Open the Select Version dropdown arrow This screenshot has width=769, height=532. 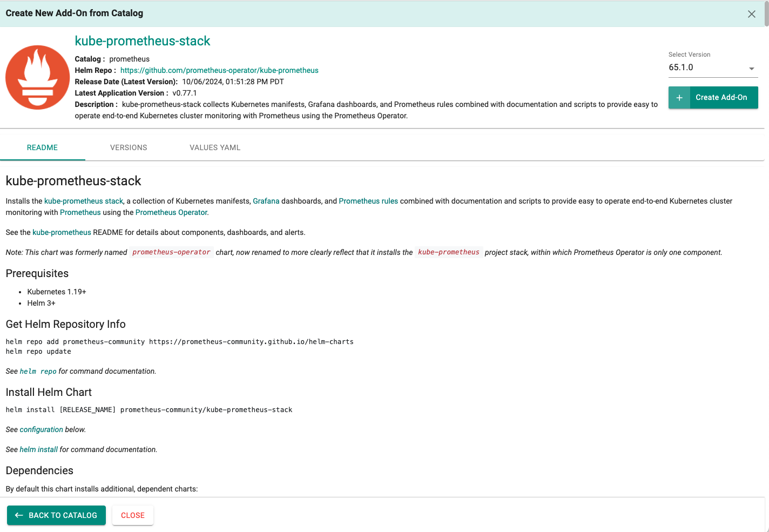(751, 69)
